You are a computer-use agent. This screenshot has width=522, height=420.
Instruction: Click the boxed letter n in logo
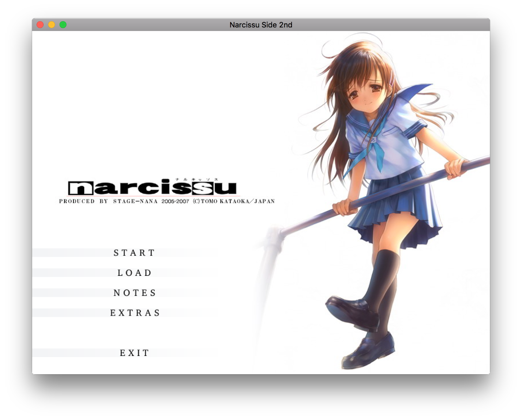(x=80, y=188)
